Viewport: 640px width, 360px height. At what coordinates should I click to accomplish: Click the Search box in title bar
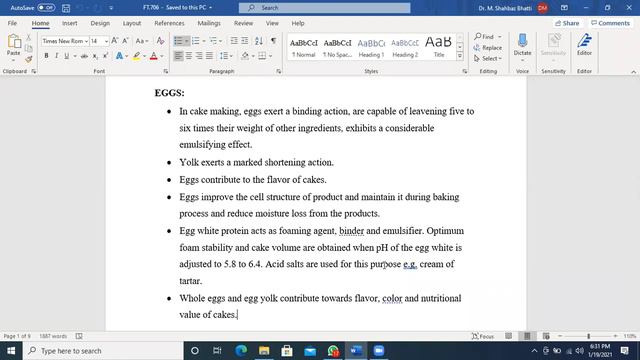click(x=324, y=8)
